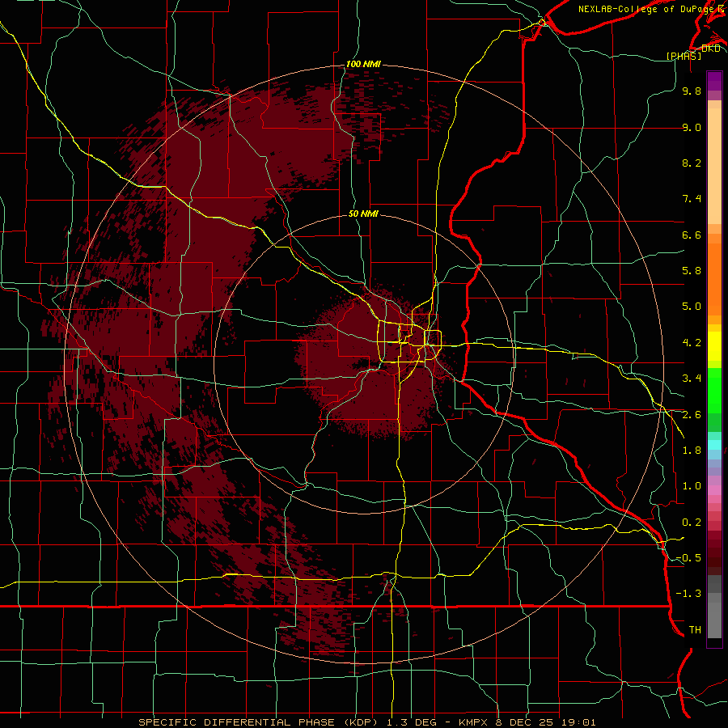Pick the orange band on the color bar
This screenshot has height=728, width=728.
click(714, 280)
